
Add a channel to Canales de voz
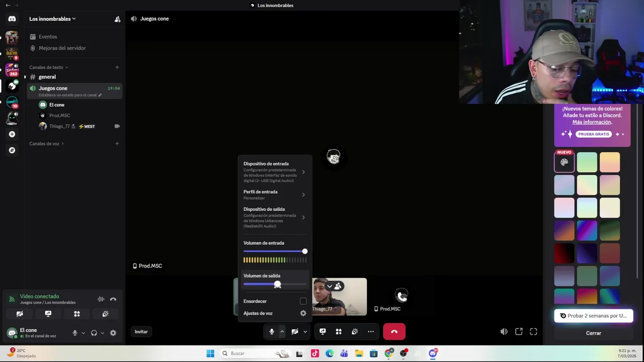tap(117, 144)
